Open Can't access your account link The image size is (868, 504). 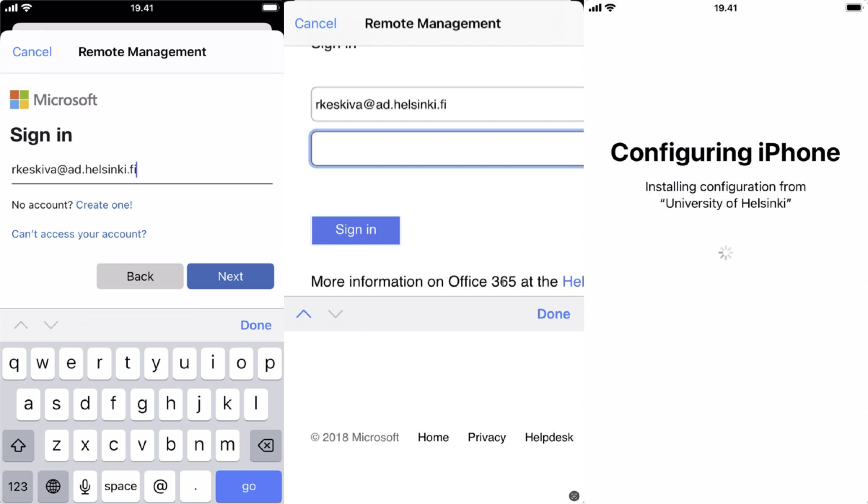coord(79,234)
